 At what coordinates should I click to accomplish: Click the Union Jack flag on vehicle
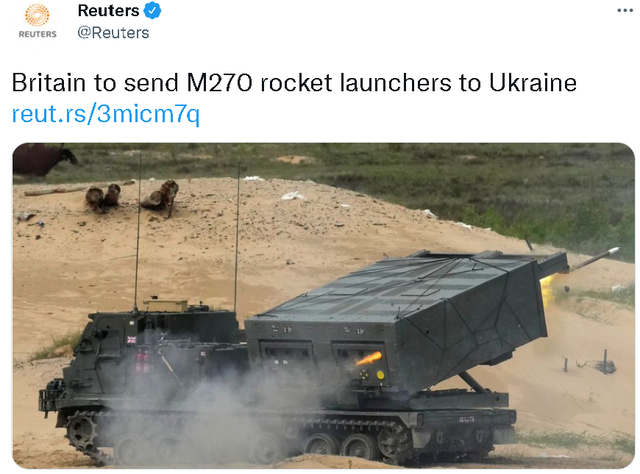coord(131,339)
